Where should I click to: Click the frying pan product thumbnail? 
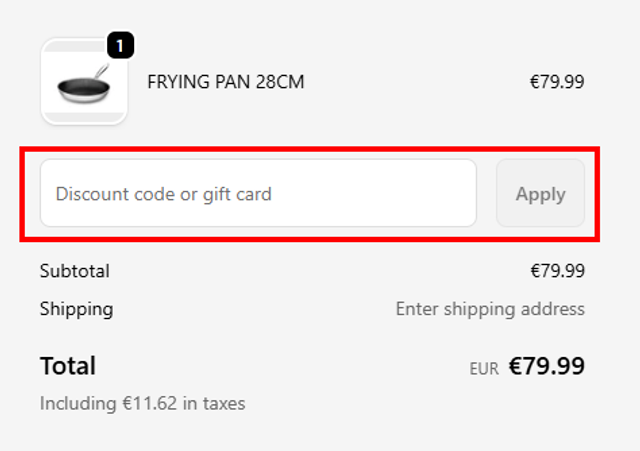pos(84,84)
